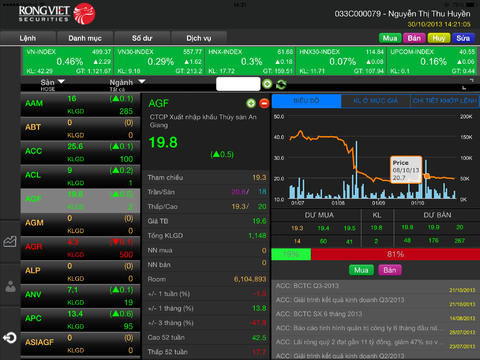Switch to the KL ở mức giá tab
The image size is (480, 360).
pyautogui.click(x=375, y=101)
